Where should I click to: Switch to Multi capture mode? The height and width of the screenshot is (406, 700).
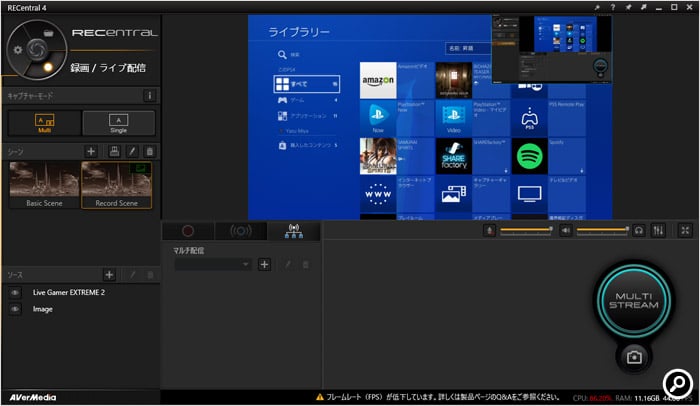point(45,123)
